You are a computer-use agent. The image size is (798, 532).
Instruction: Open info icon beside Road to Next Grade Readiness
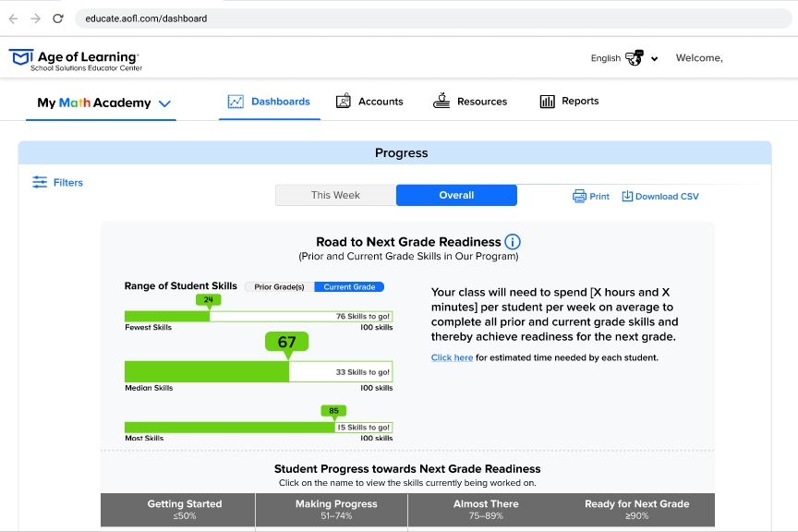point(513,242)
